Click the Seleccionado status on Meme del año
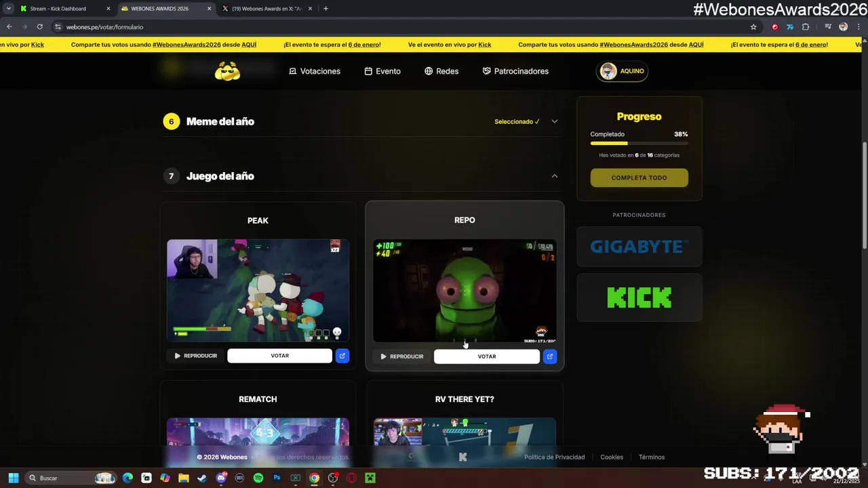The width and height of the screenshot is (868, 488). coord(517,122)
